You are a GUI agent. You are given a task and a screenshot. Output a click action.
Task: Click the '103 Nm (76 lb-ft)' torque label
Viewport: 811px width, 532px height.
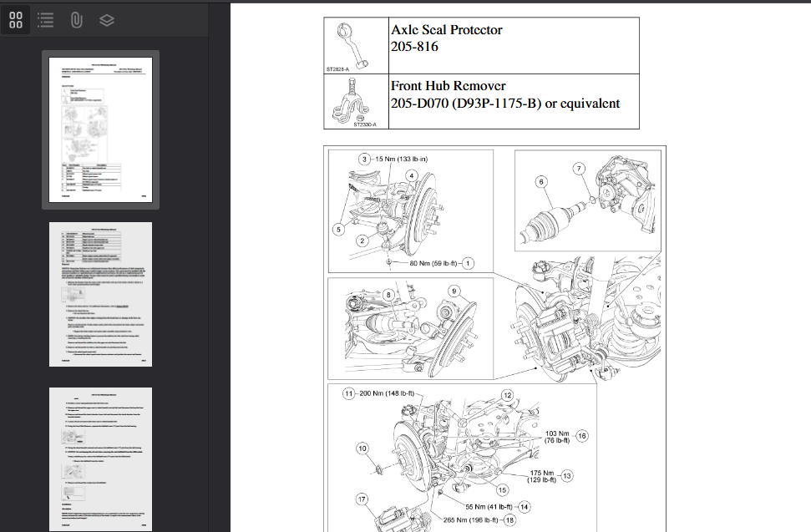click(x=557, y=437)
